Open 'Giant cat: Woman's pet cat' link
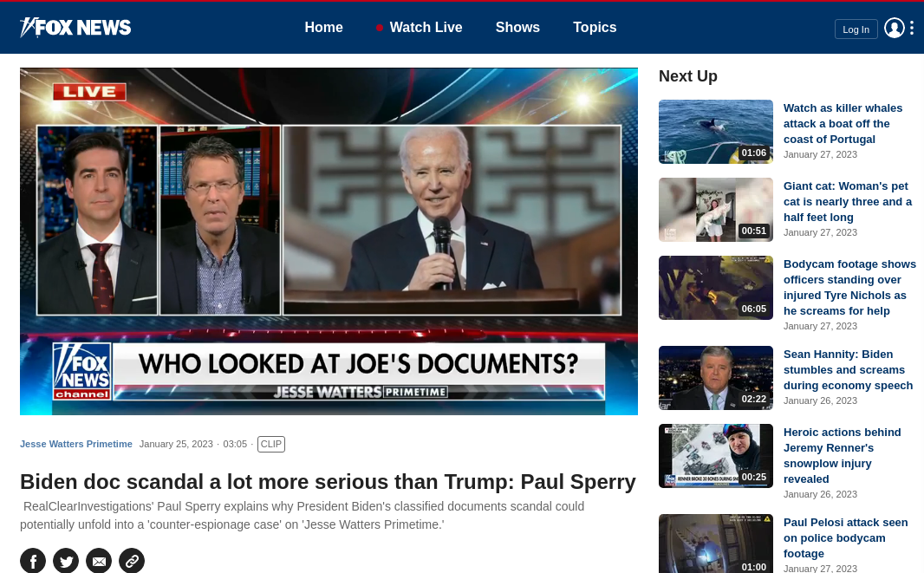Viewport: 924px width, 573px height. point(848,202)
